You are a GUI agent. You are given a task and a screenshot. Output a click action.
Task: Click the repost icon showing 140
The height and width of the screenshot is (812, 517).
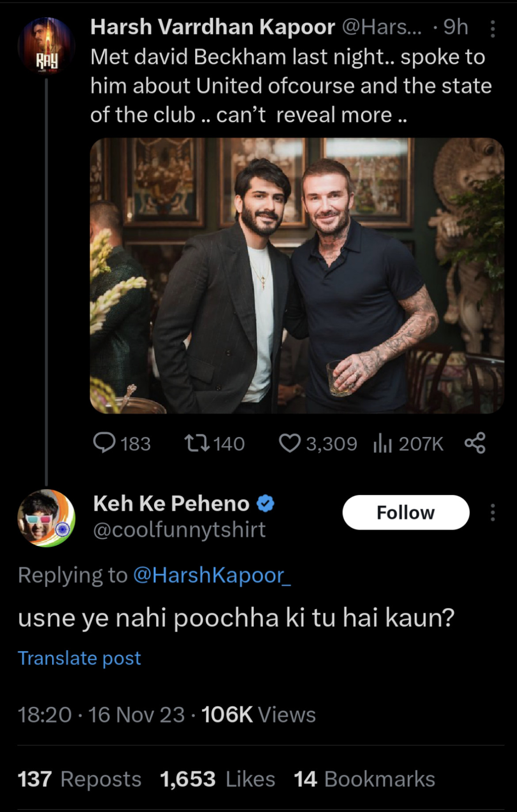click(x=197, y=443)
